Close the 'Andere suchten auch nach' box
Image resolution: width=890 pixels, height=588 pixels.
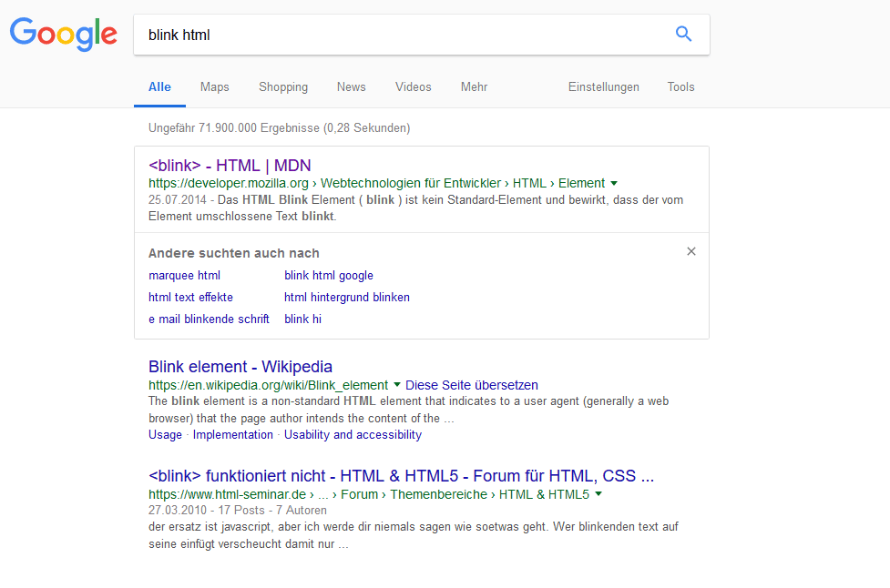691,251
